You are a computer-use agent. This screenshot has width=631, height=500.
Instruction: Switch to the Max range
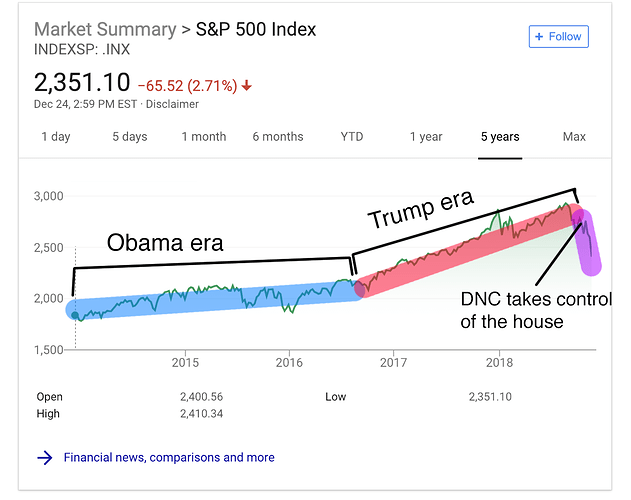(574, 137)
